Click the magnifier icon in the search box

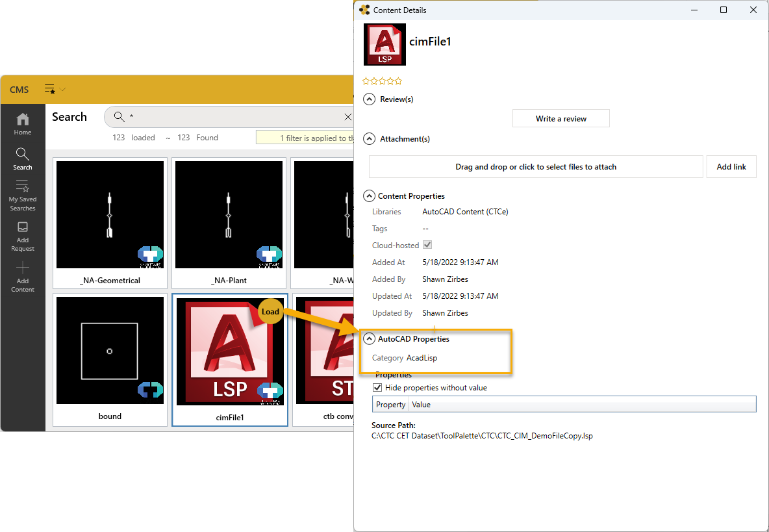click(119, 117)
